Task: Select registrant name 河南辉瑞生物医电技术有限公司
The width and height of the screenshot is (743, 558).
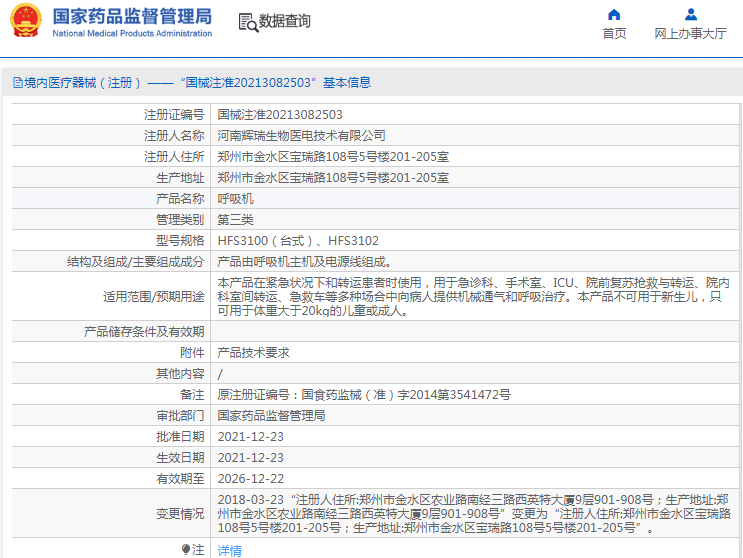Action: click(301, 135)
